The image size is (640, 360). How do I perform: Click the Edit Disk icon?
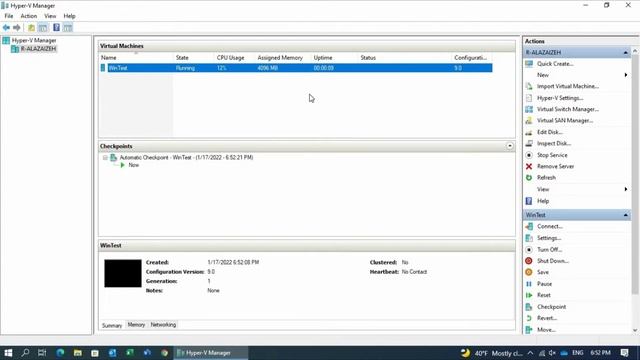(529, 132)
